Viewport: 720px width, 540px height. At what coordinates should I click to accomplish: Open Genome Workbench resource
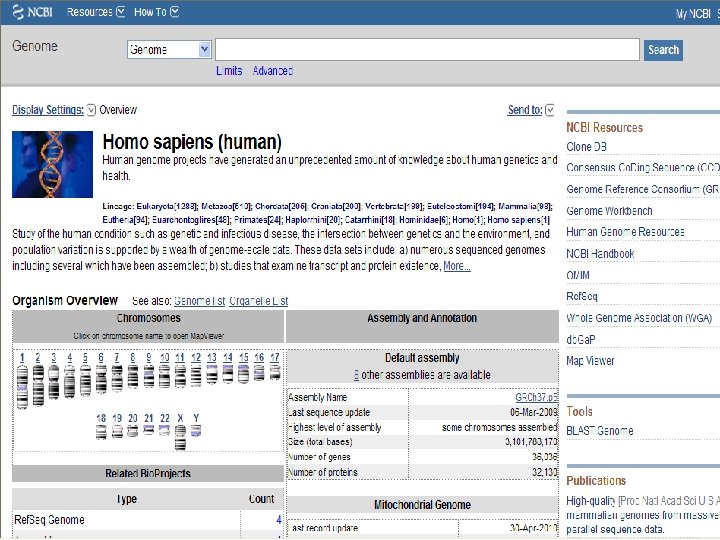pyautogui.click(x=609, y=211)
